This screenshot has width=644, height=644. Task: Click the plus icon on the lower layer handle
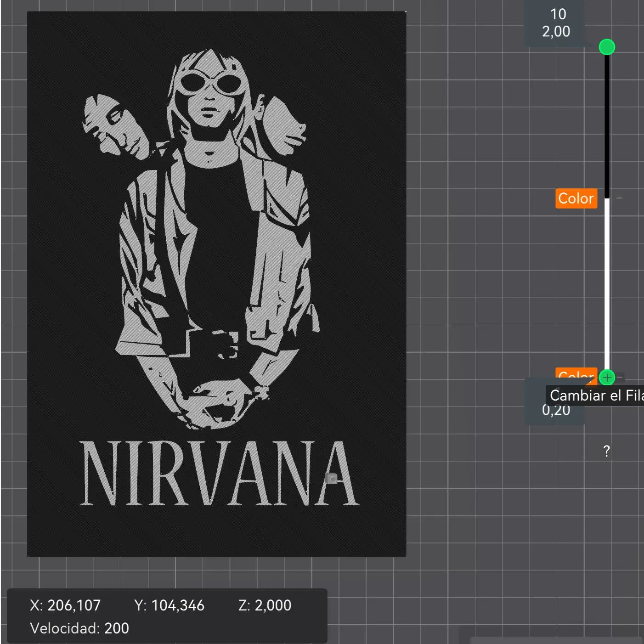pyautogui.click(x=607, y=378)
